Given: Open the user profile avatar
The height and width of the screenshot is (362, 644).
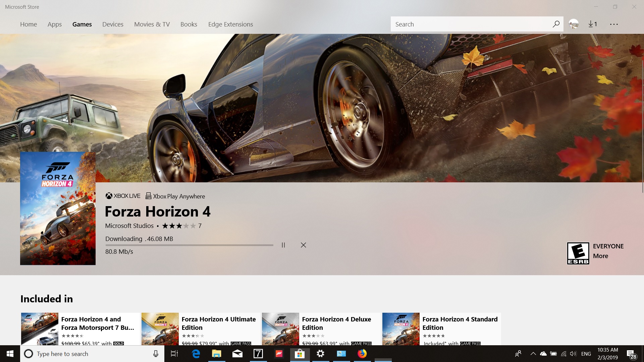Looking at the screenshot, I should (574, 24).
